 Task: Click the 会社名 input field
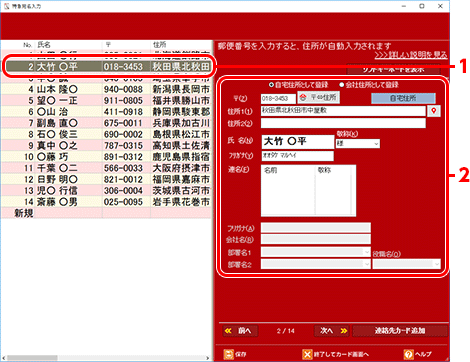[316, 239]
